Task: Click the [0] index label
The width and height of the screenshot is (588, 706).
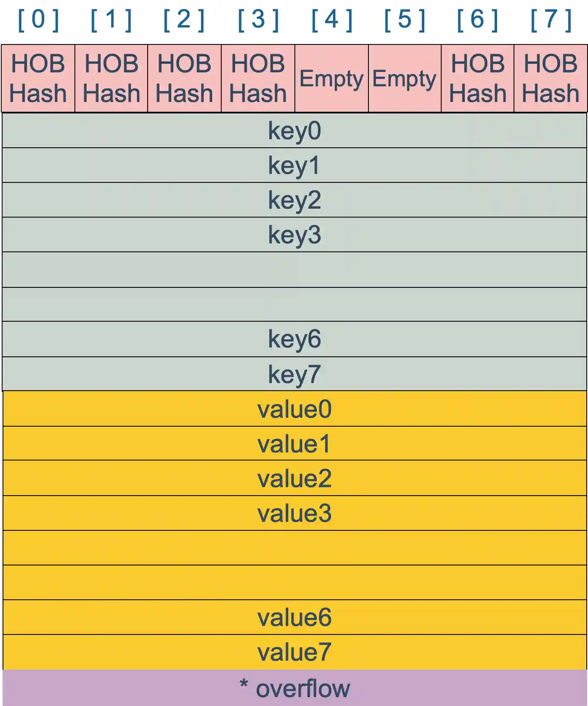Action: coord(38,20)
